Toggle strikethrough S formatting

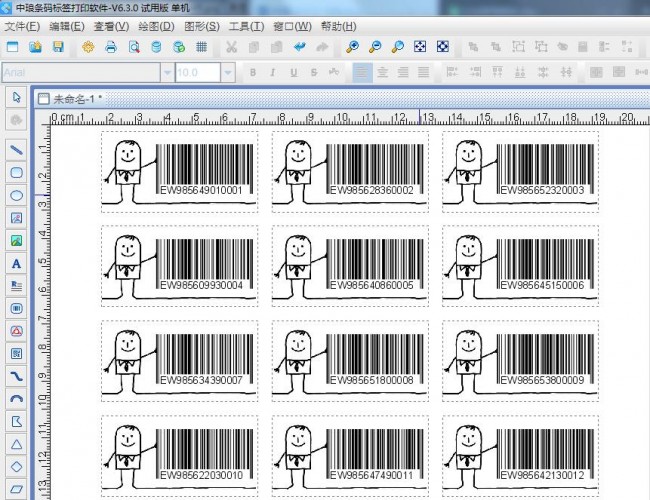314,73
